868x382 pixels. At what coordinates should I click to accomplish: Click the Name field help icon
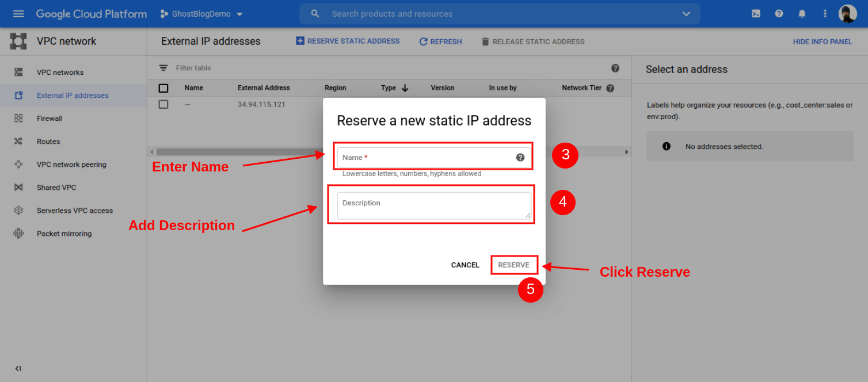tap(520, 158)
